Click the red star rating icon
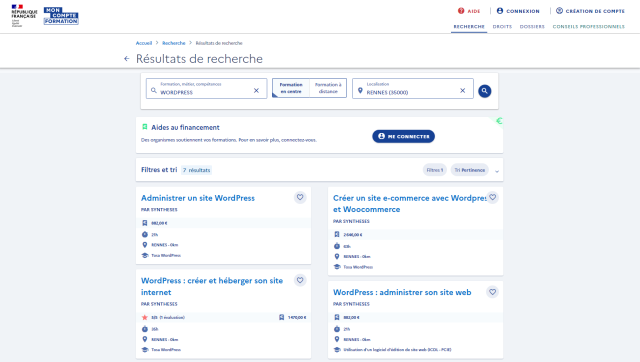The height and width of the screenshot is (362, 640). 144,317
